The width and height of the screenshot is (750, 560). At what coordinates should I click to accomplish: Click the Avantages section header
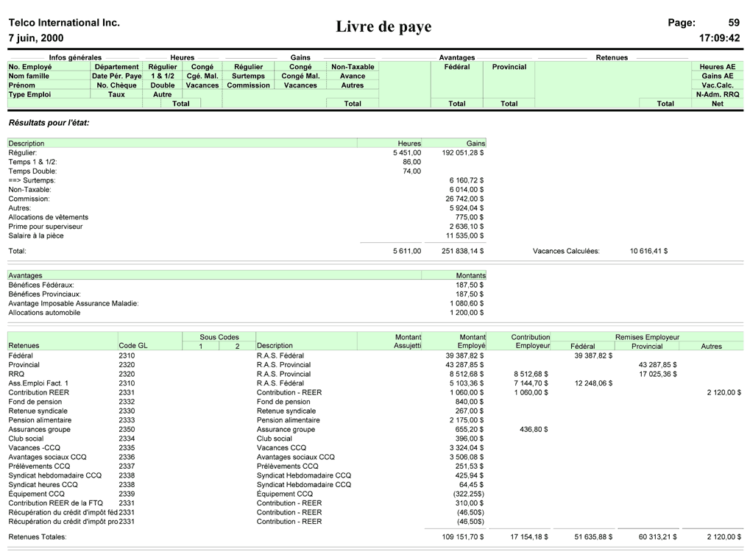click(x=456, y=57)
